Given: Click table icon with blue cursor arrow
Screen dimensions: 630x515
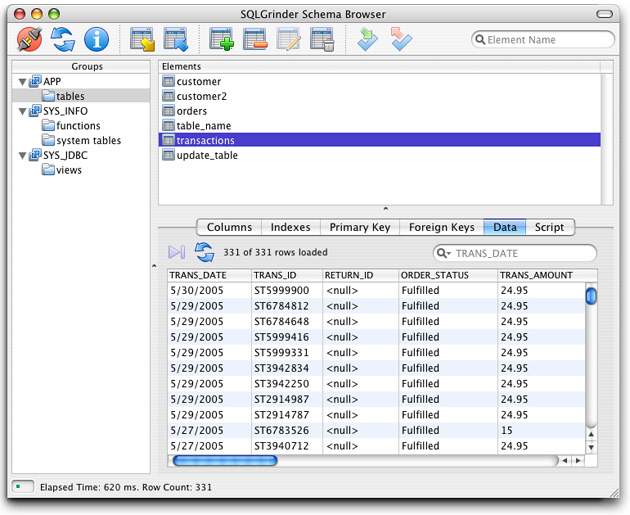Looking at the screenshot, I should (x=176, y=39).
